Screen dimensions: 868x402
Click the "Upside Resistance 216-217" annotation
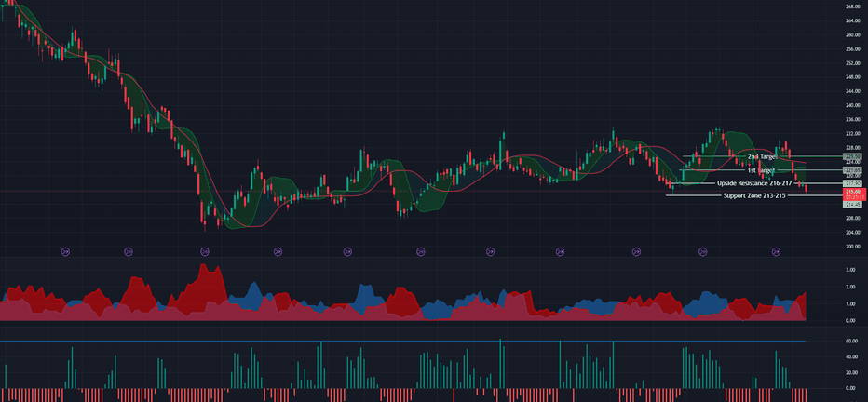[753, 183]
